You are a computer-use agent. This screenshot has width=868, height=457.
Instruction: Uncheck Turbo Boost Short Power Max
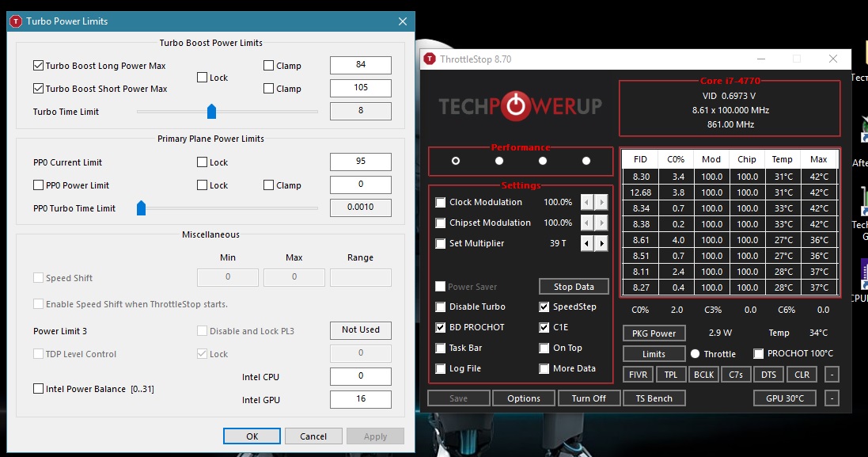(38, 88)
